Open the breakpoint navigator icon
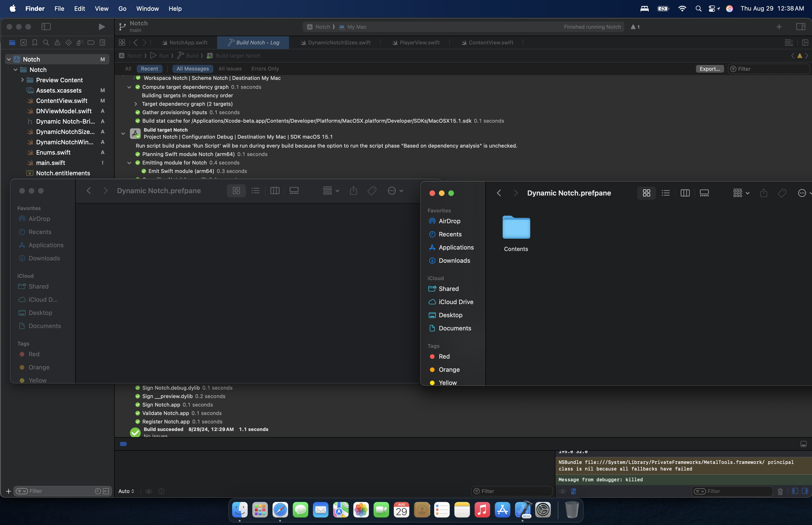This screenshot has width=812, height=525. (x=91, y=43)
